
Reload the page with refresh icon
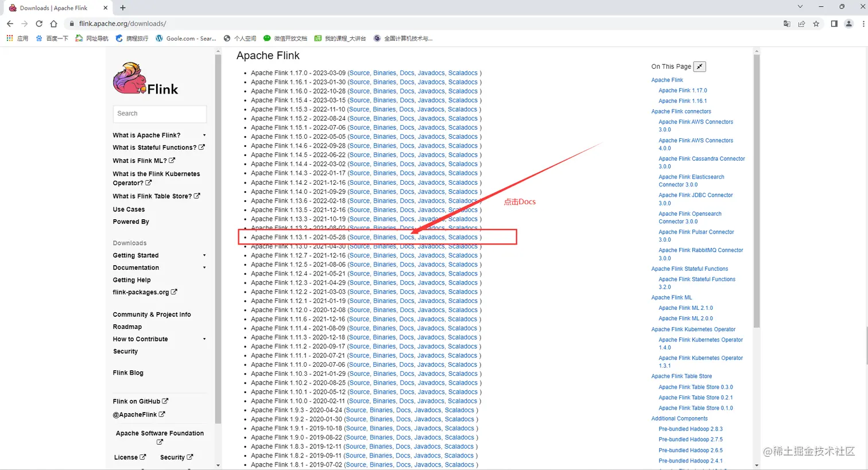click(39, 24)
